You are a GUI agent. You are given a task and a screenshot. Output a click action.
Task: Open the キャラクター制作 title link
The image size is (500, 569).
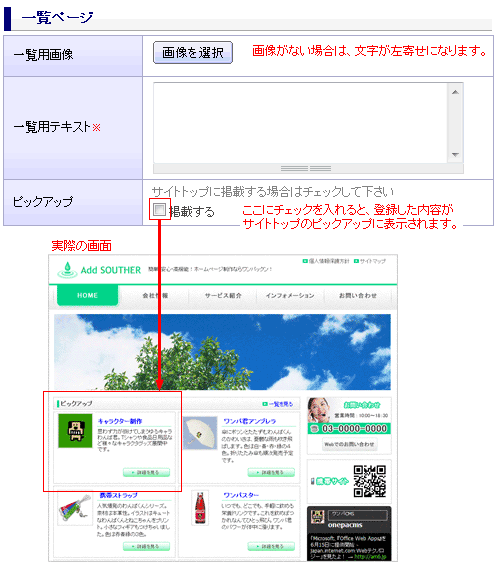(120, 421)
